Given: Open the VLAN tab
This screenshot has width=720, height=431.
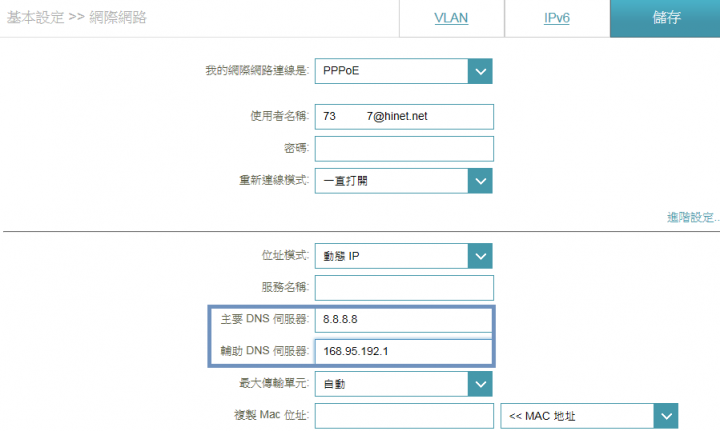Looking at the screenshot, I should pyautogui.click(x=451, y=18).
